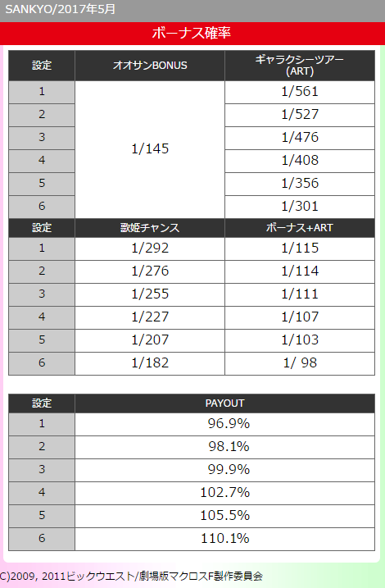The image size is (385, 588).
Task: Select the 1/ 98 ボーナス+ART cell
Action: [x=300, y=363]
